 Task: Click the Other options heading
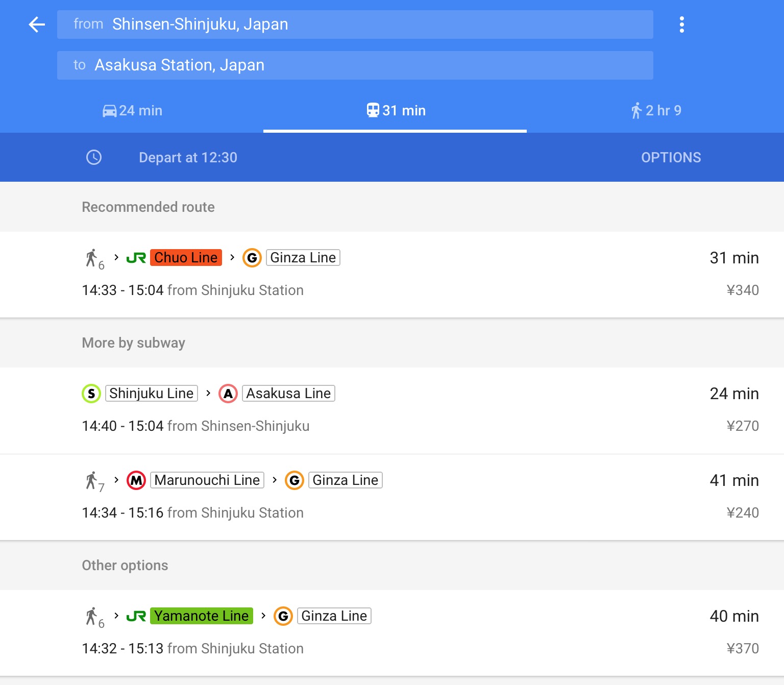pos(125,566)
